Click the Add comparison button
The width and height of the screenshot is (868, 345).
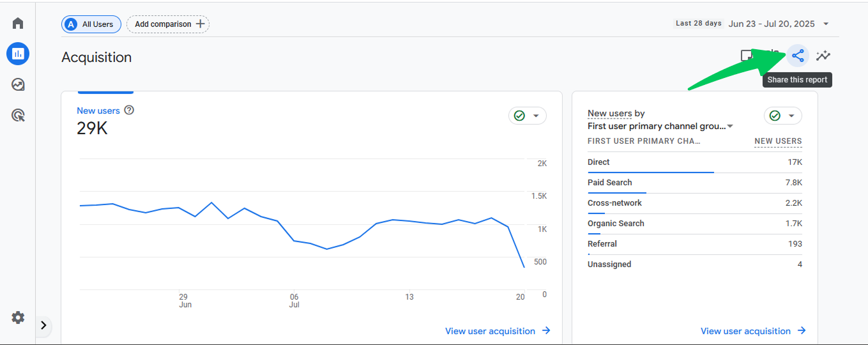pos(168,24)
